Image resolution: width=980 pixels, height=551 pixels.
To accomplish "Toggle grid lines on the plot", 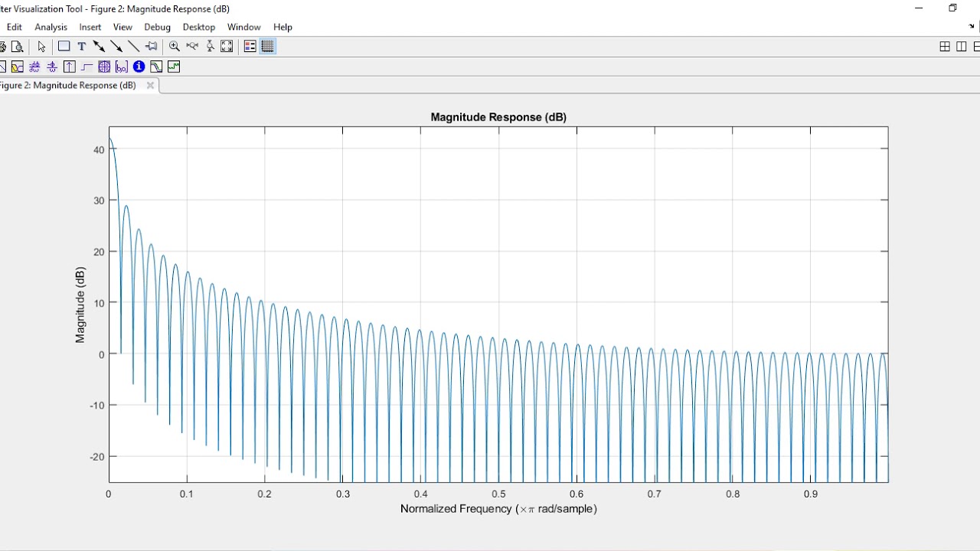I will click(x=268, y=46).
